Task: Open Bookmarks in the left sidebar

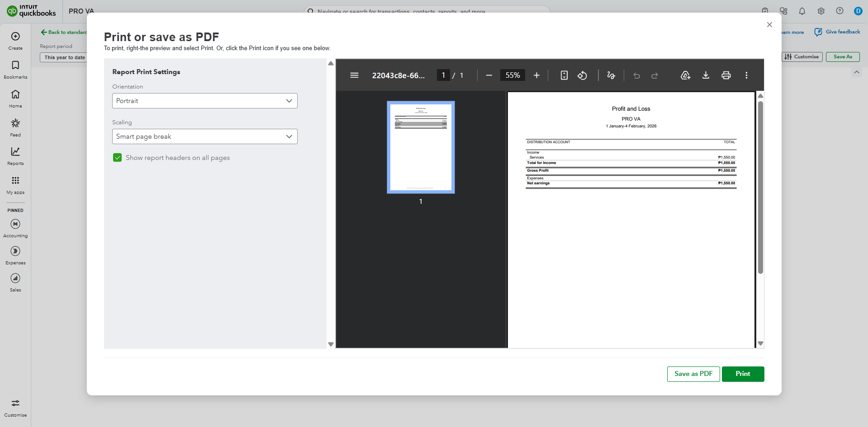Action: pyautogui.click(x=15, y=70)
